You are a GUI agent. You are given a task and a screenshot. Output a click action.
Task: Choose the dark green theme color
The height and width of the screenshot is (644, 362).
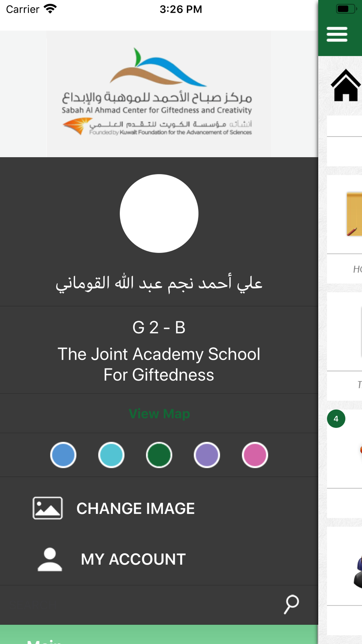159,455
